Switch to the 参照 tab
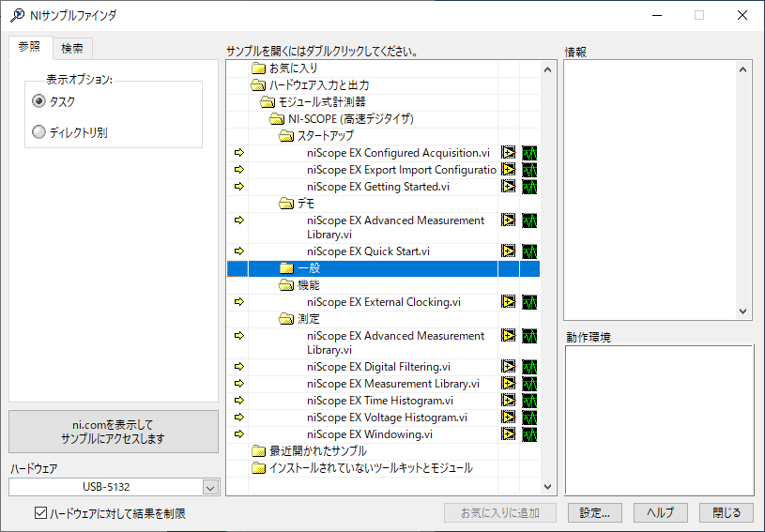Viewport: 765px width, 532px height. click(30, 47)
